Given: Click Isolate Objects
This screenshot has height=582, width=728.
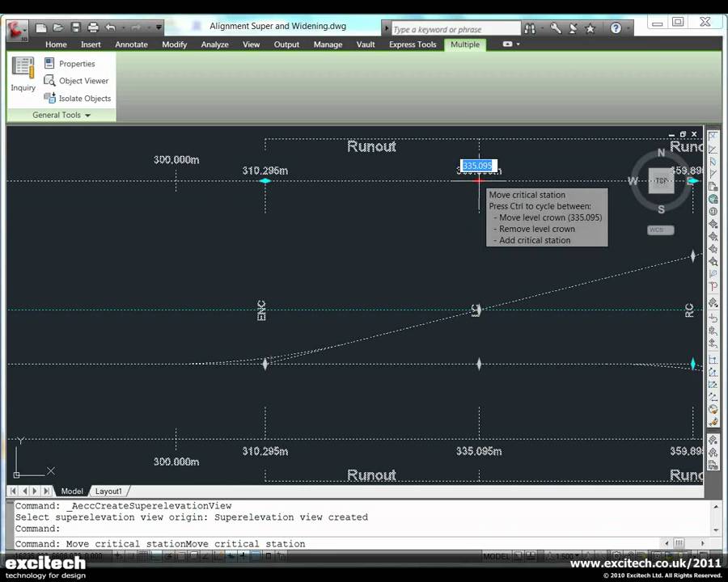Looking at the screenshot, I should pos(78,99).
